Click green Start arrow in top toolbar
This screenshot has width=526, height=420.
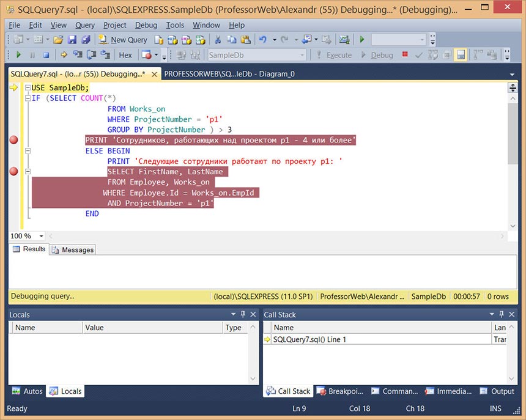[362, 40]
